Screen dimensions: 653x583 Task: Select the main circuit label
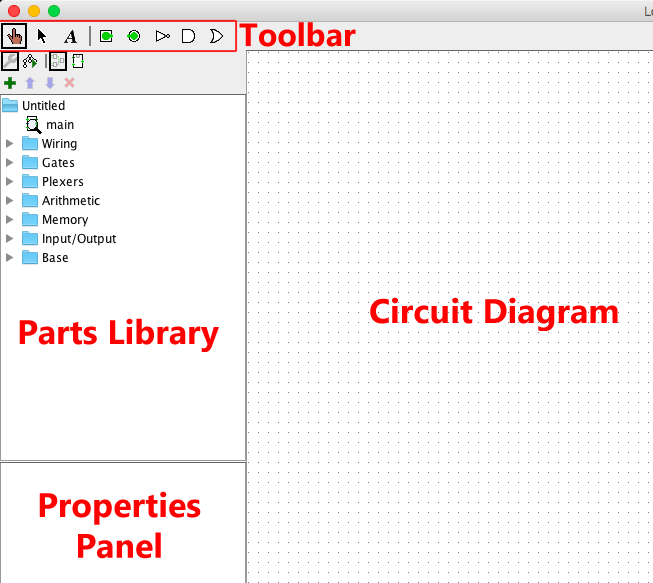[60, 125]
